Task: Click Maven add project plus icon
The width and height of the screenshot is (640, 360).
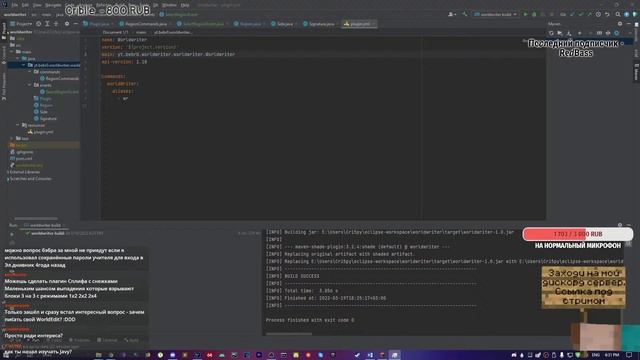Action: tap(580, 33)
